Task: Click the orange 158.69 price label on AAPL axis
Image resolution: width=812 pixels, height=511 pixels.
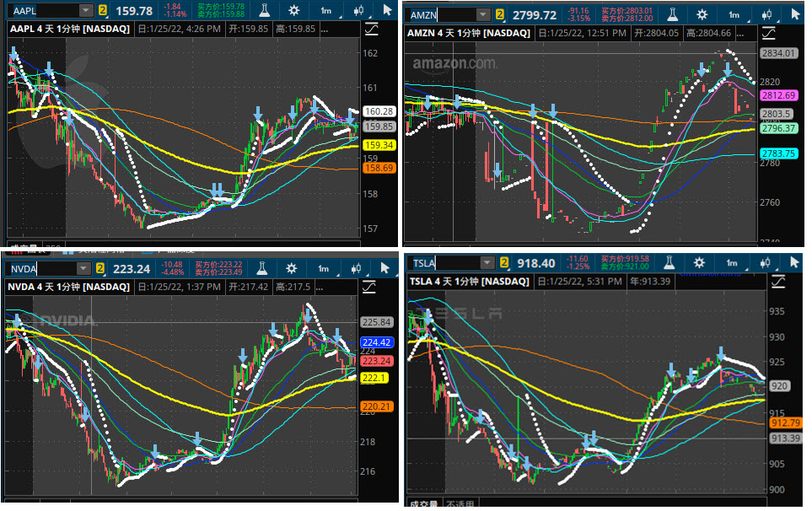Action: [x=379, y=168]
